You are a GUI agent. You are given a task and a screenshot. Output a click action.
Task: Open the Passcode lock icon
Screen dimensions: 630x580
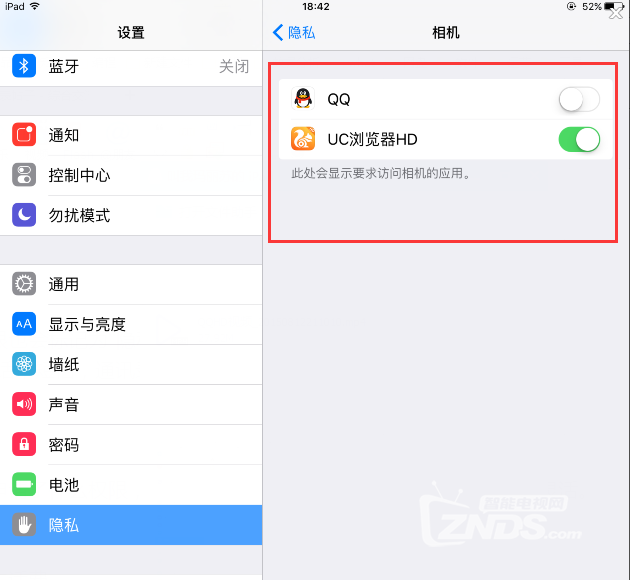24,444
